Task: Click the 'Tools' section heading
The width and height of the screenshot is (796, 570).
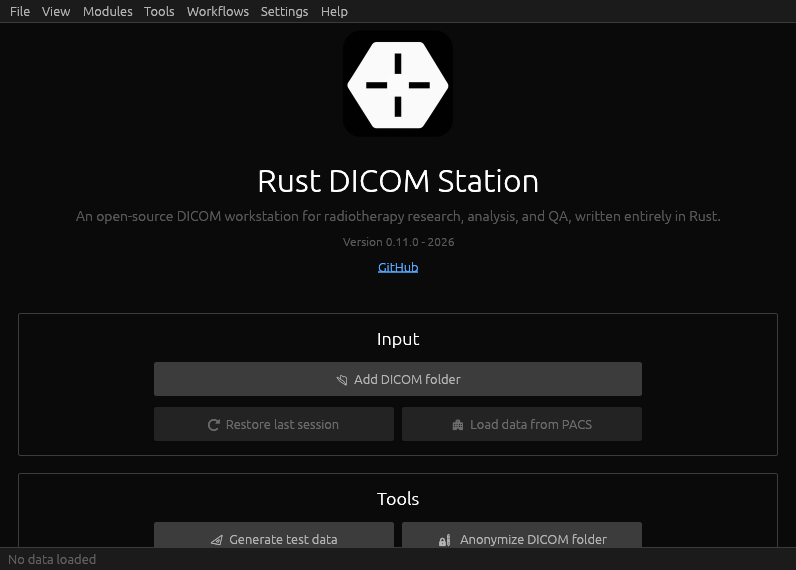Action: (398, 499)
